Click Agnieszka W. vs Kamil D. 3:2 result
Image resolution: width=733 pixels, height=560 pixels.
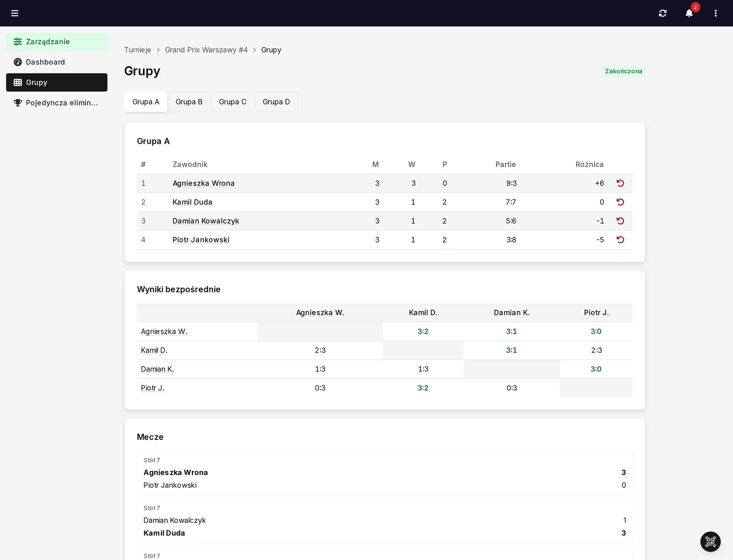tap(423, 331)
